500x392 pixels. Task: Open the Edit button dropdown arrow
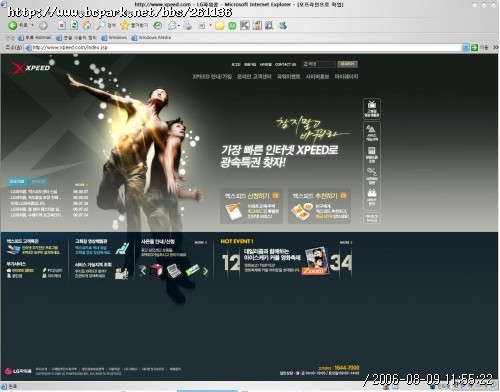pos(210,25)
